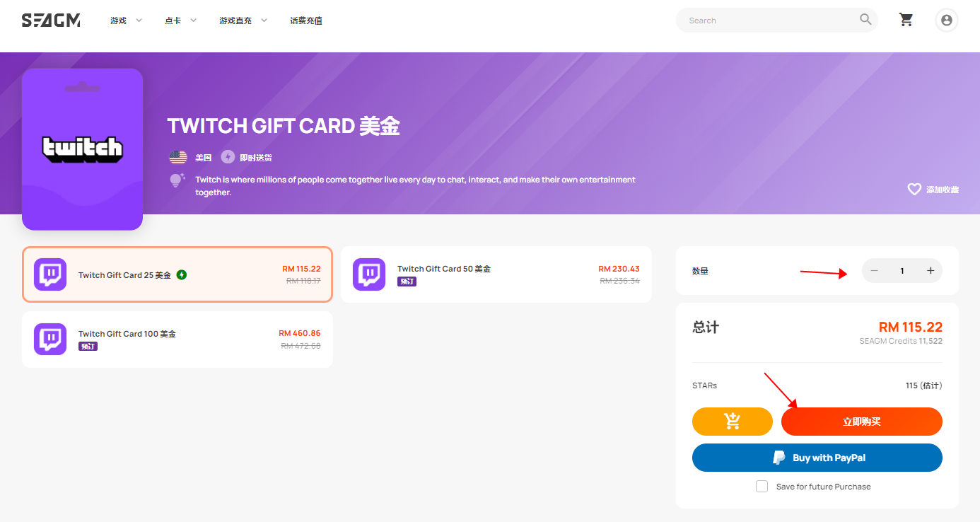Click 添加收藏 text link

click(x=943, y=190)
